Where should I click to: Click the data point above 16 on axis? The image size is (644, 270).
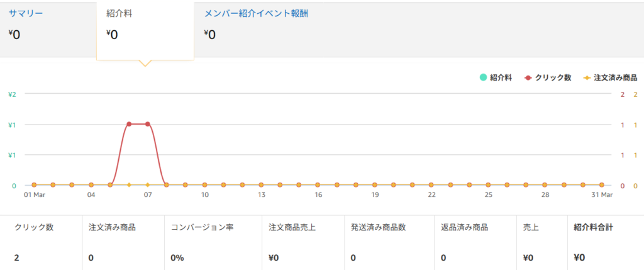click(x=318, y=185)
